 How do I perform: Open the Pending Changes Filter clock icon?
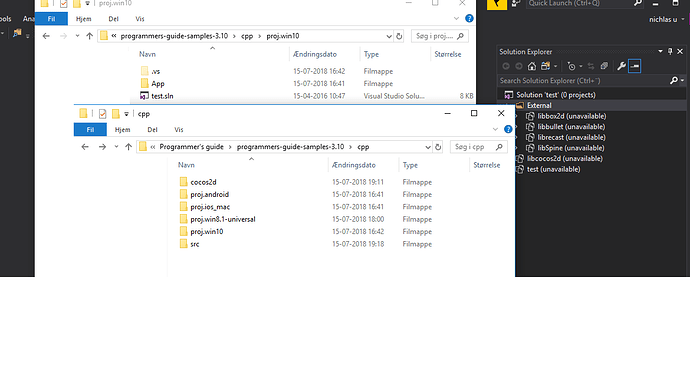(x=571, y=66)
